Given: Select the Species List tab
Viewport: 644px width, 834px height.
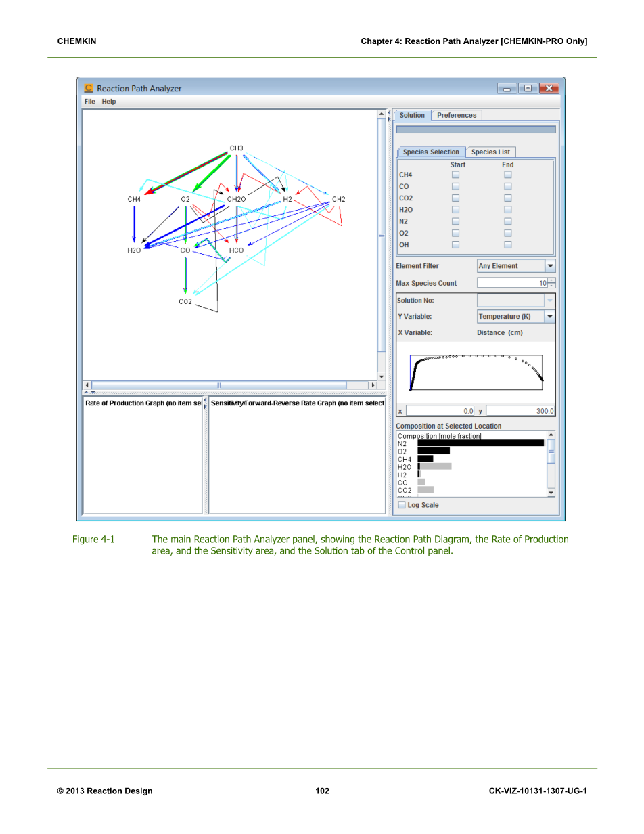Looking at the screenshot, I should (x=490, y=152).
